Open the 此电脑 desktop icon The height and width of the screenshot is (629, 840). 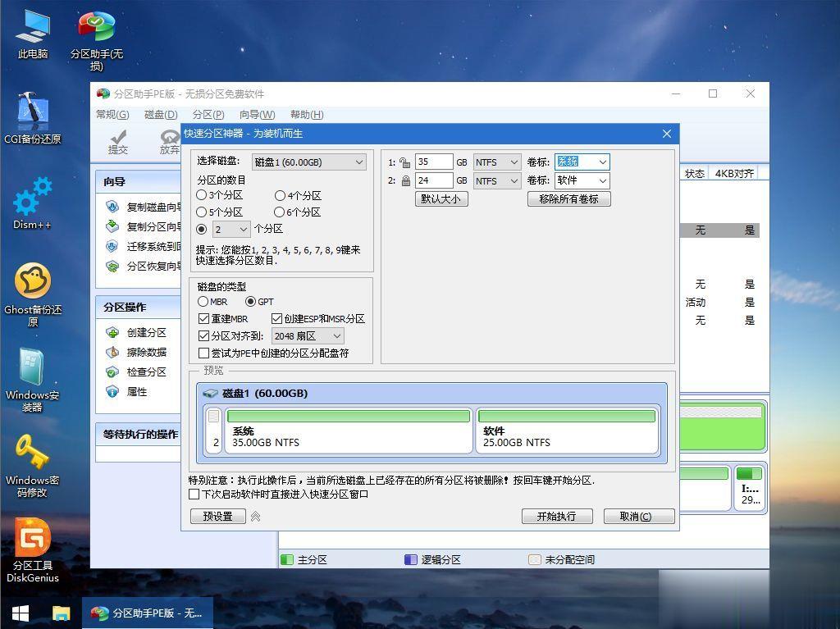click(x=33, y=34)
